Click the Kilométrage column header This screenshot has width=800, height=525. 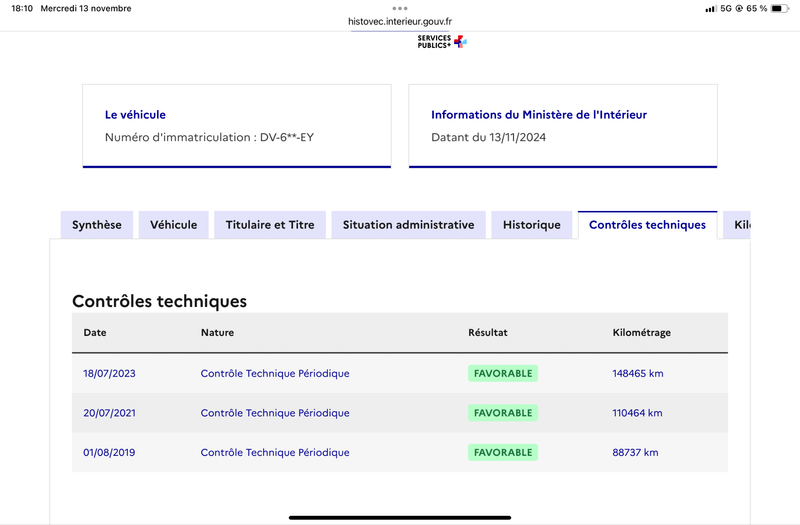(x=641, y=333)
